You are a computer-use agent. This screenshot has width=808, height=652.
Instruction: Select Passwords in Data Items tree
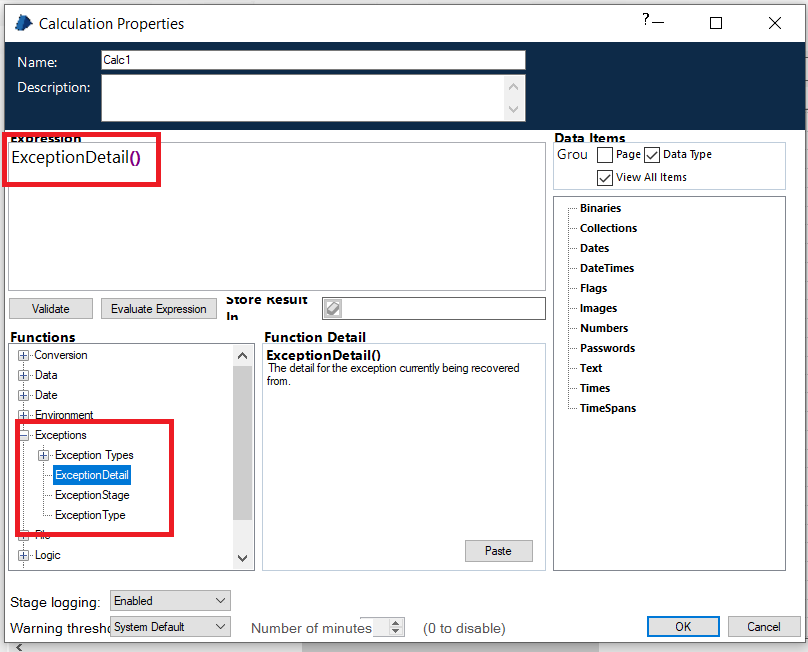(x=608, y=348)
